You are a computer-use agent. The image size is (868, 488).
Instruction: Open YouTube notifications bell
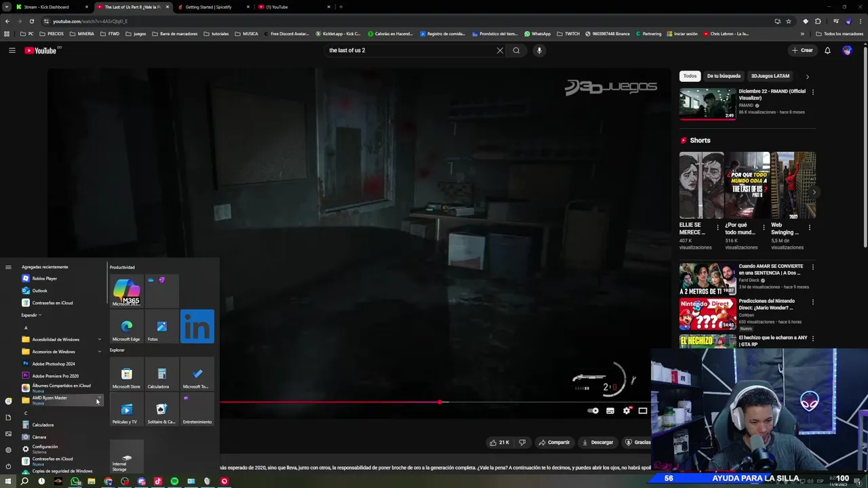[x=827, y=50]
